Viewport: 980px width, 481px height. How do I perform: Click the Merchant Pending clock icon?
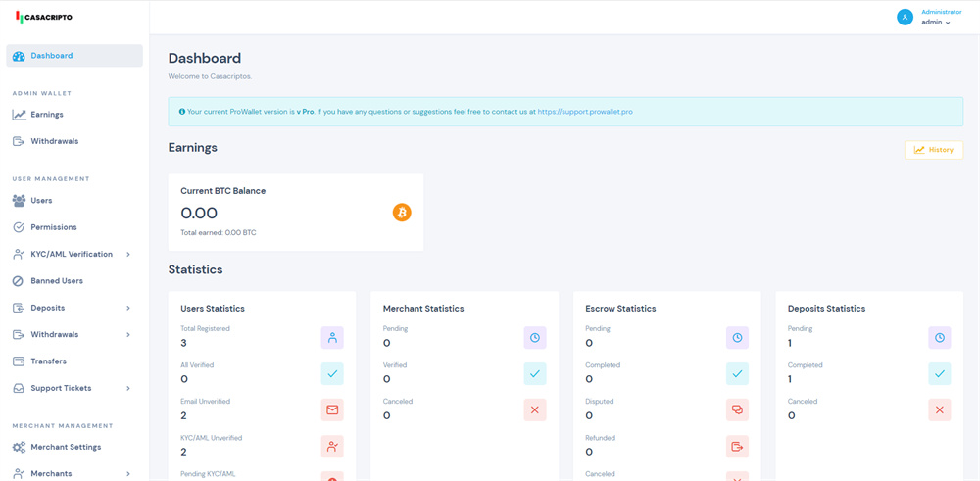click(535, 338)
